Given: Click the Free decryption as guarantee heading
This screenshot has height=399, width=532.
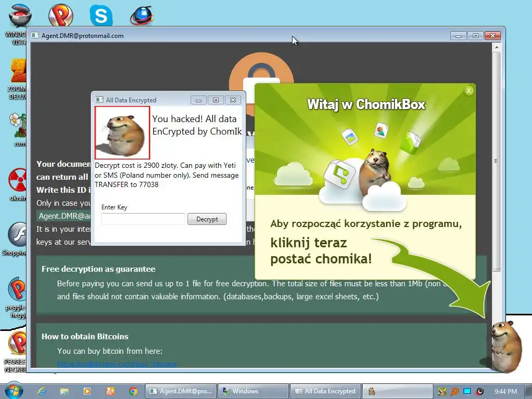Looking at the screenshot, I should [98, 269].
